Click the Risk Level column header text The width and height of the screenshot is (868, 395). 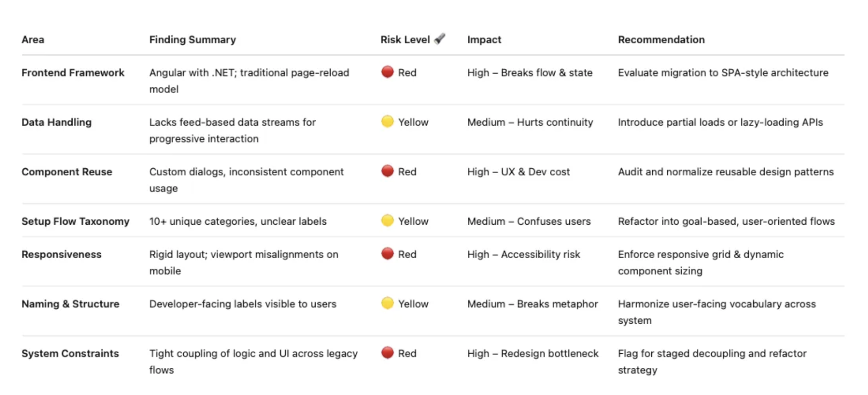click(405, 40)
